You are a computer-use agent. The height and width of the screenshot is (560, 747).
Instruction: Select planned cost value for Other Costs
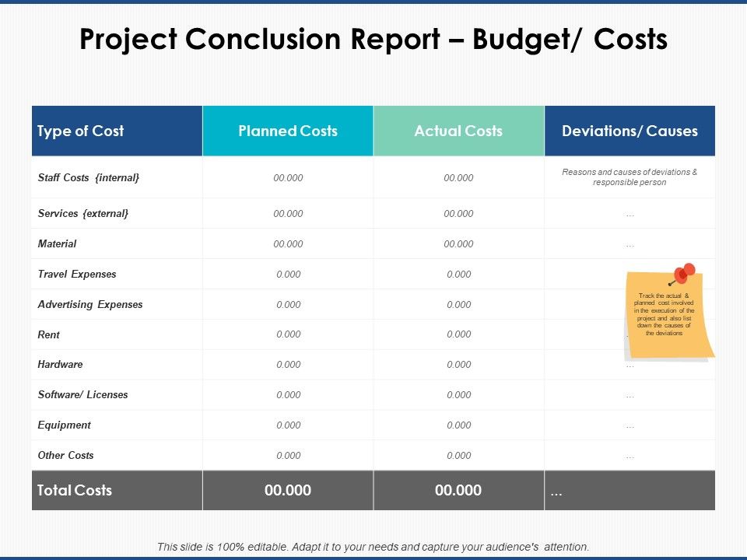(x=289, y=455)
